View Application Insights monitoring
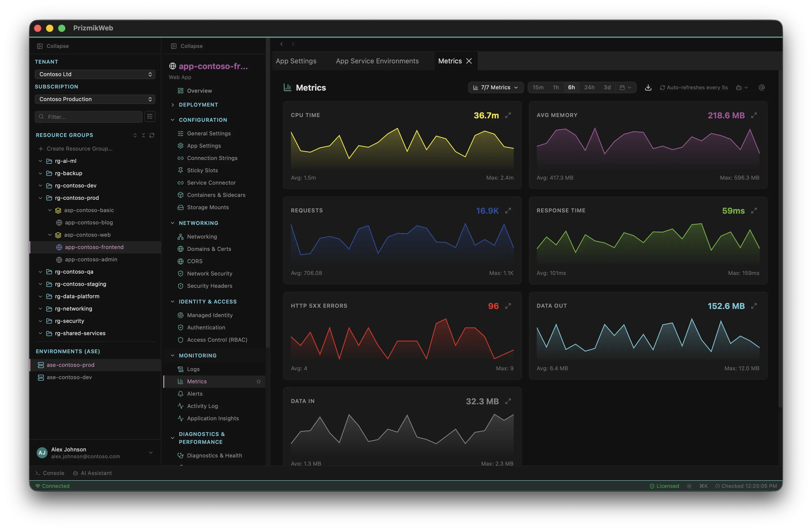 coord(213,418)
